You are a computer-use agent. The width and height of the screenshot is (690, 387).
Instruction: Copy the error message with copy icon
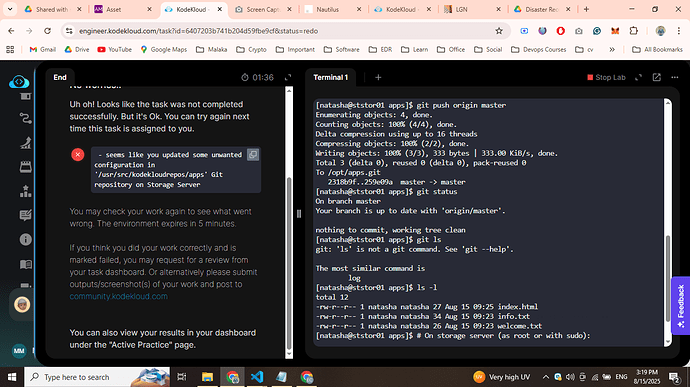point(253,155)
